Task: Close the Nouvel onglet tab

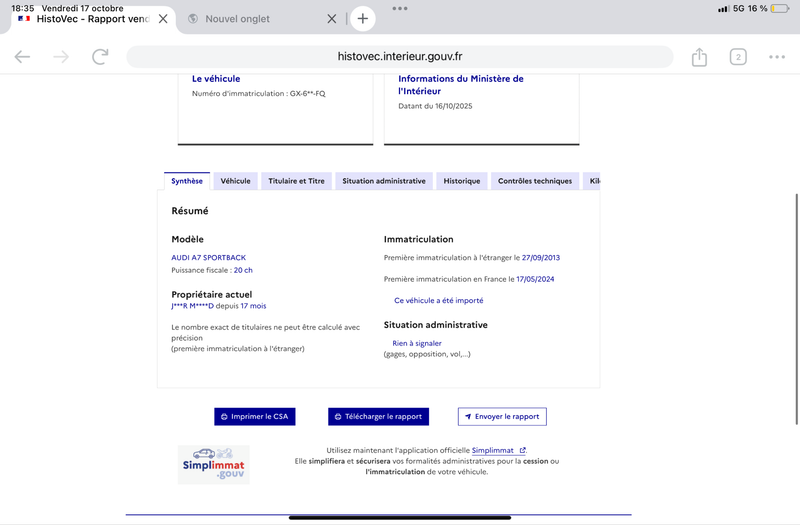Action: pyautogui.click(x=332, y=18)
